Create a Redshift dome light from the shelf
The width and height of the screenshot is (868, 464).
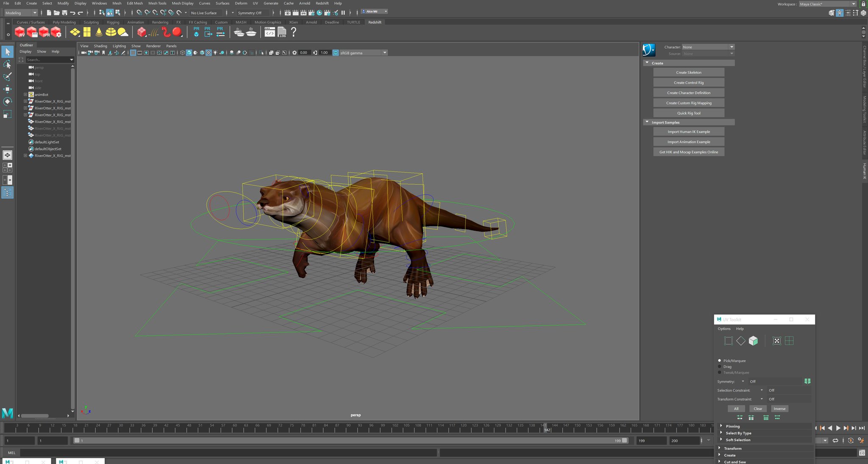(111, 32)
